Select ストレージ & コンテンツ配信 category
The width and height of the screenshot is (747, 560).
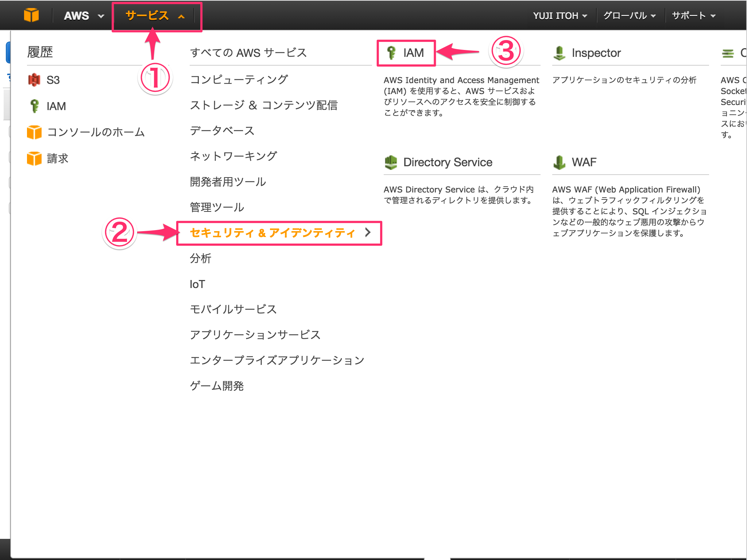coord(264,105)
